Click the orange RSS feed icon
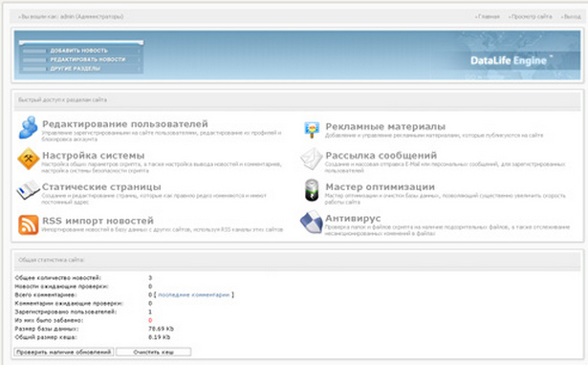The height and width of the screenshot is (365, 588). (29, 225)
